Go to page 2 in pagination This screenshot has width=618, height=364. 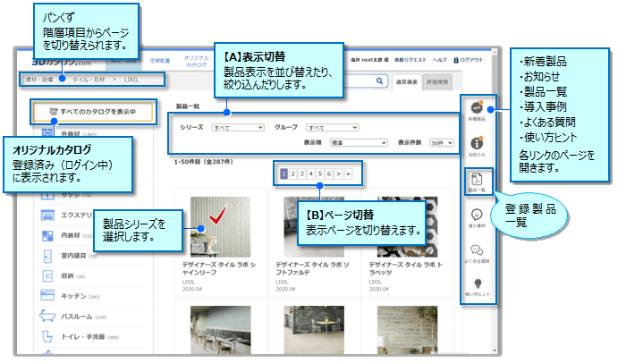[293, 174]
